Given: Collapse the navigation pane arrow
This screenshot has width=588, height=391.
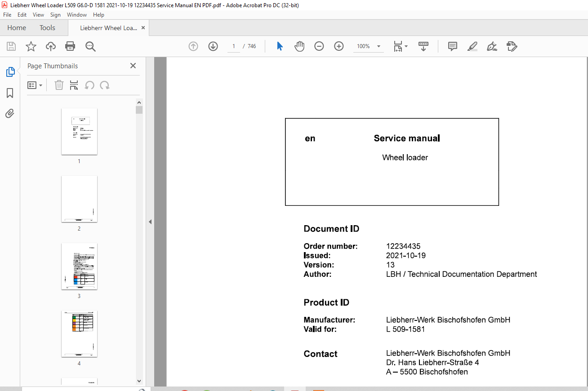Looking at the screenshot, I should [x=150, y=222].
